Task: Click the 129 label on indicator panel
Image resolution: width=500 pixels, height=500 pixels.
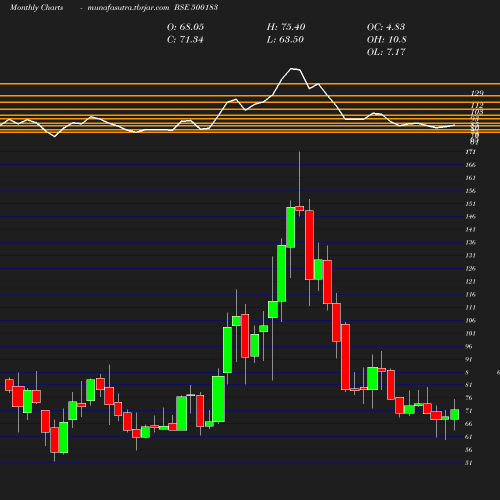Action: tap(477, 93)
